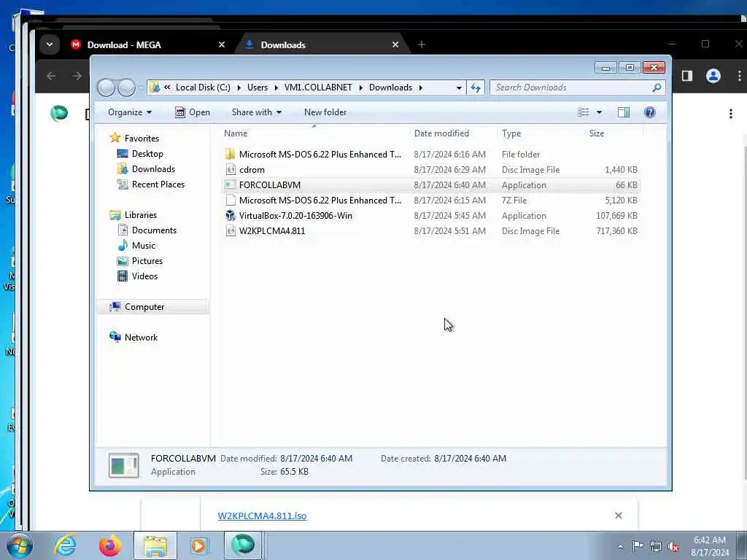
Task: Click the Downloads breadcrumb in address bar
Action: (391, 87)
